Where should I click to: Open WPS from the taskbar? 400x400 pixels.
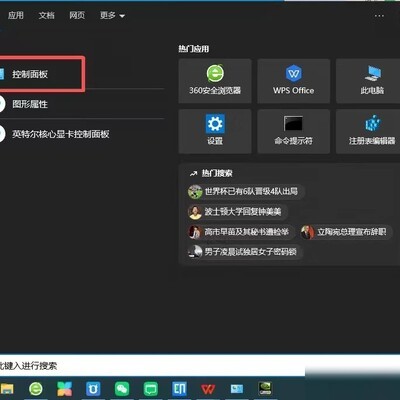coord(208,389)
